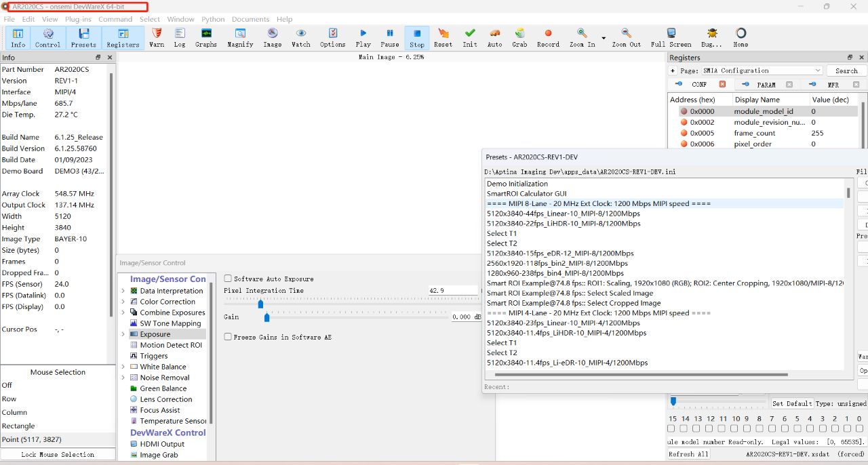Open Presets from the toolbar
Screen dimensions: 868x465
coord(83,37)
